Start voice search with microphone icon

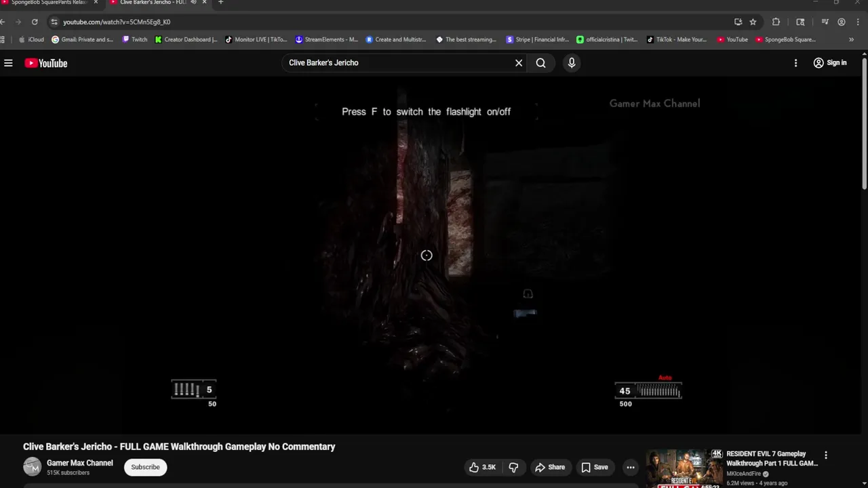tap(572, 63)
